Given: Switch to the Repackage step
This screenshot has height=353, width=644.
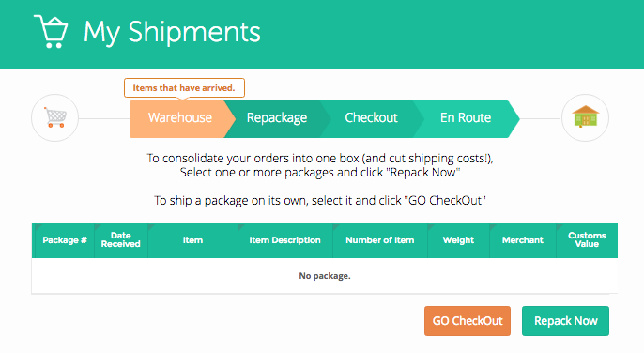Looking at the screenshot, I should pos(276,119).
